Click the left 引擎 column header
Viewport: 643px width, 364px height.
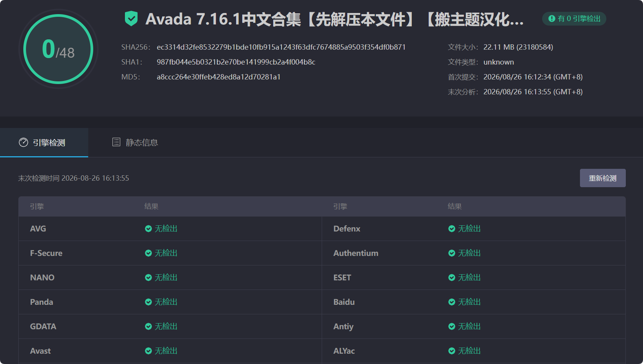(x=37, y=207)
